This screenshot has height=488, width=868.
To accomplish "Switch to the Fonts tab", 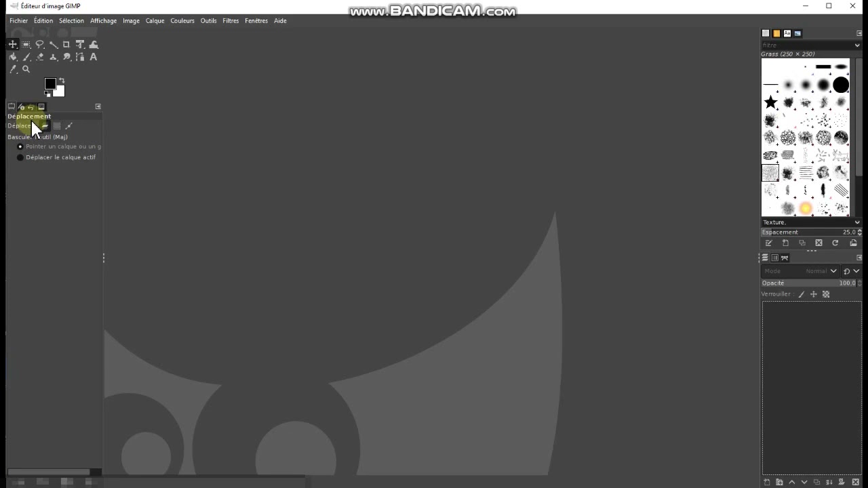I will click(x=787, y=33).
